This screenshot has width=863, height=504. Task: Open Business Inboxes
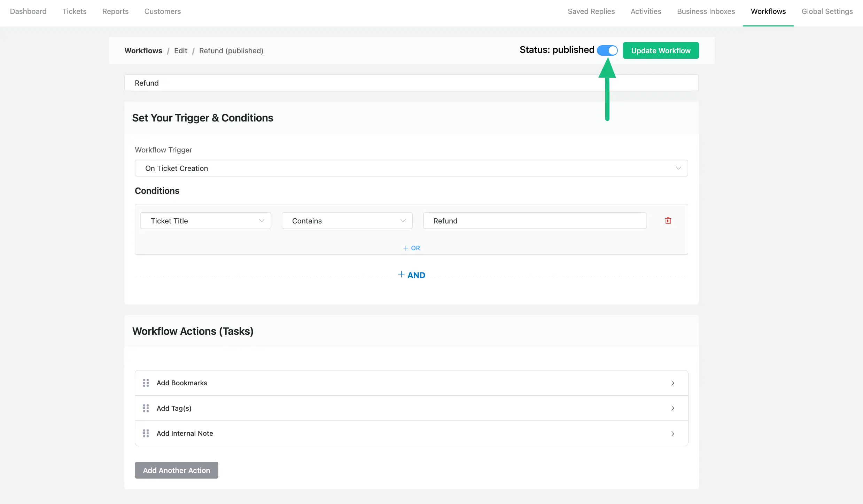pyautogui.click(x=706, y=11)
